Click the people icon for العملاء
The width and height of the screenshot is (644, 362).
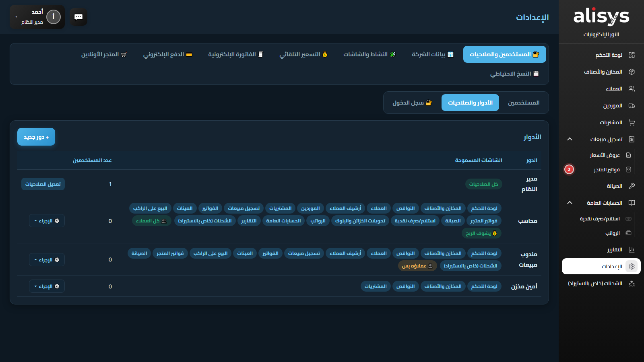tap(632, 88)
